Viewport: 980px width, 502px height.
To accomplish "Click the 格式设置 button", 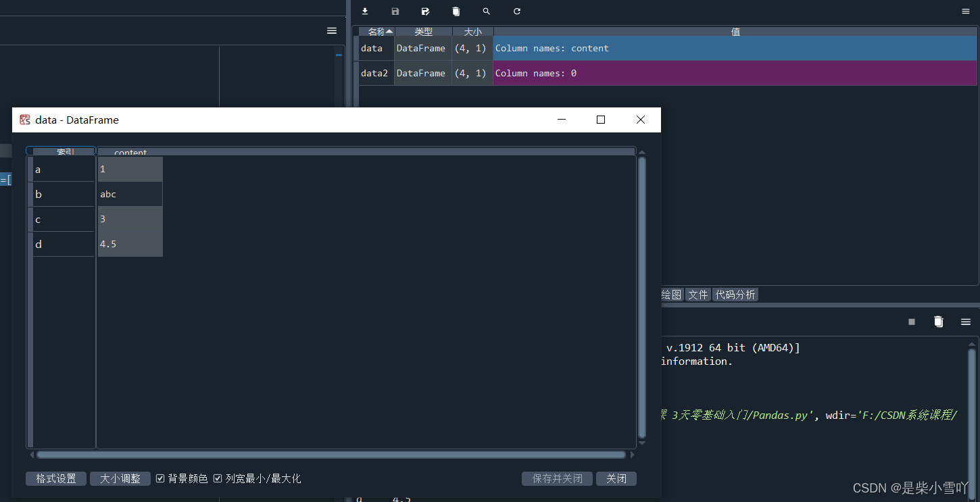I will click(x=55, y=478).
